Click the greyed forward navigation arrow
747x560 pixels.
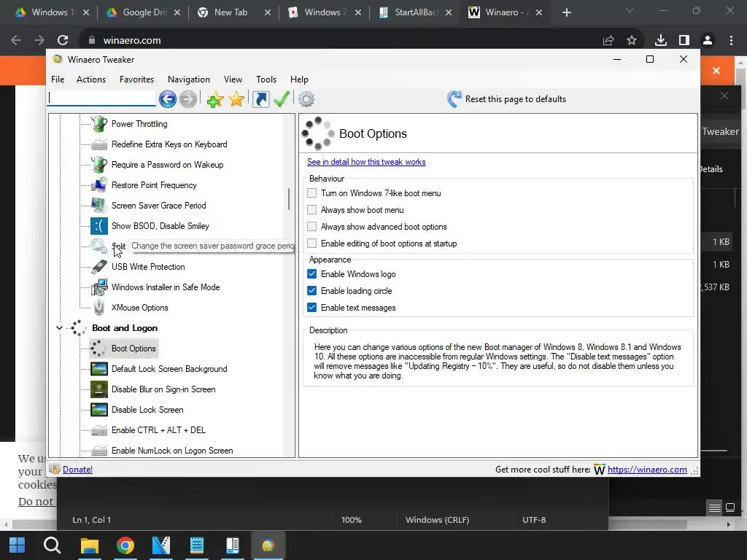pyautogui.click(x=188, y=99)
